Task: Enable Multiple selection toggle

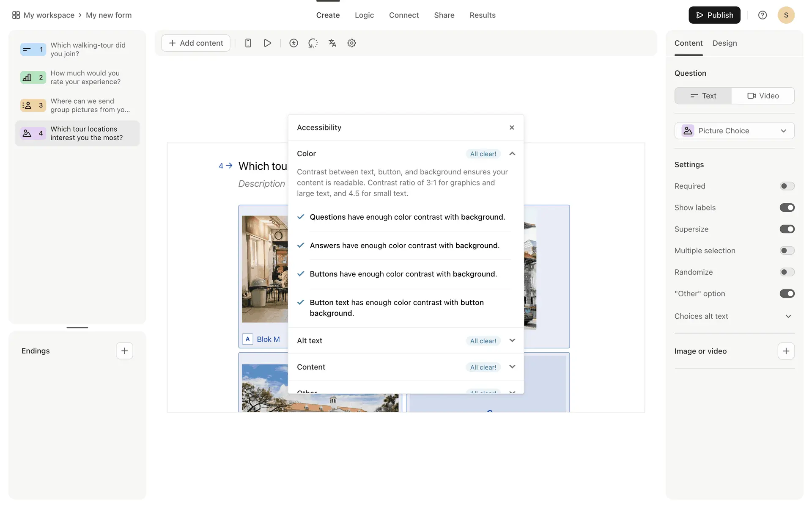Action: 787,251
